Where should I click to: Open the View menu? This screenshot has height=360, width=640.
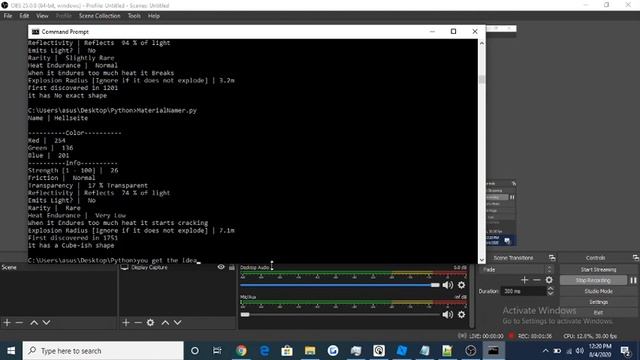[42, 16]
